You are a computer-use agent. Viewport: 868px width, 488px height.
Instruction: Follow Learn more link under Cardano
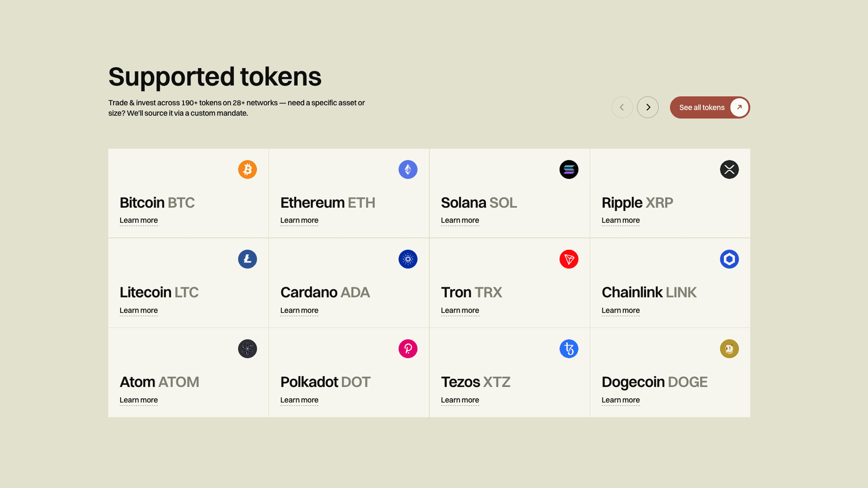click(x=299, y=310)
